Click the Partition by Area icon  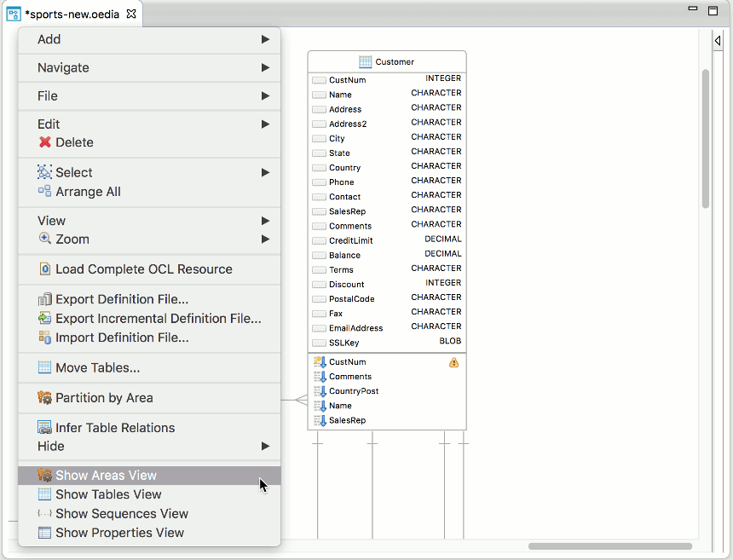click(45, 398)
